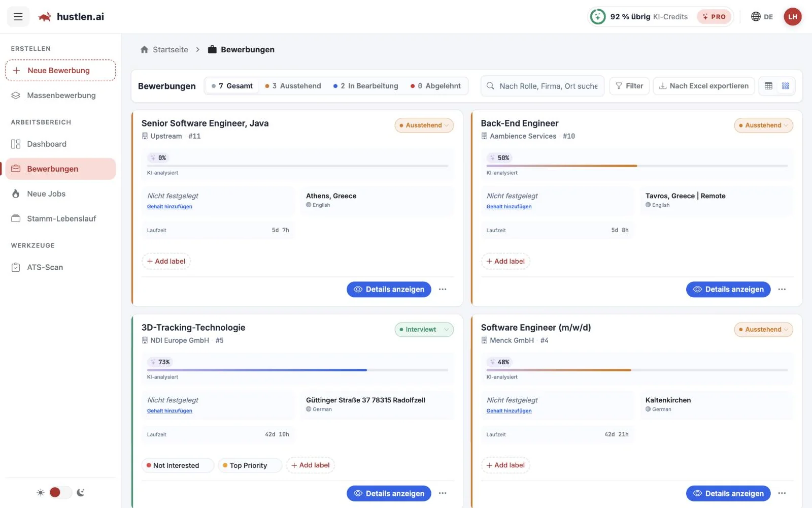The image size is (812, 508).
Task: Click the Not Interested label
Action: (x=177, y=466)
